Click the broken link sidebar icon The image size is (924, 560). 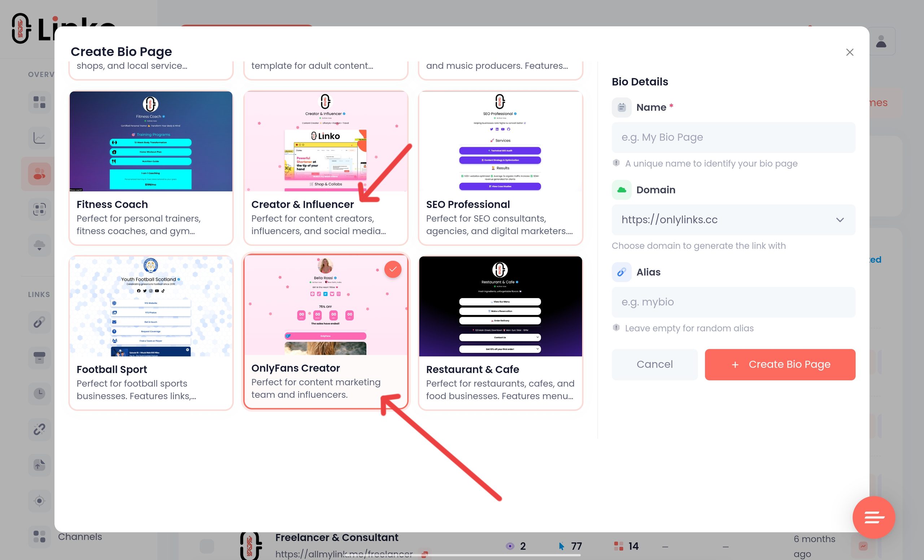point(39,429)
